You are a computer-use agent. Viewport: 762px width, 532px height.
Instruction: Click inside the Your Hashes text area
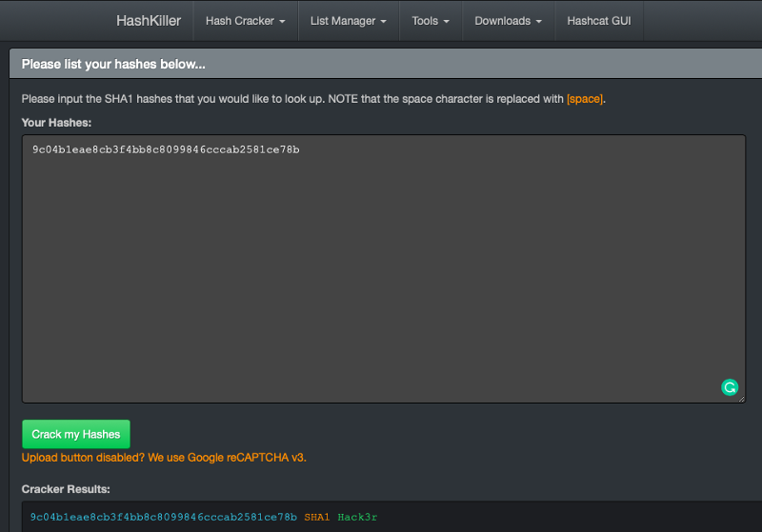click(384, 269)
